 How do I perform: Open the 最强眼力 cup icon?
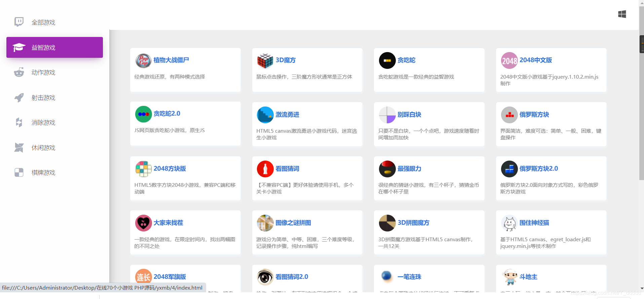click(x=387, y=169)
